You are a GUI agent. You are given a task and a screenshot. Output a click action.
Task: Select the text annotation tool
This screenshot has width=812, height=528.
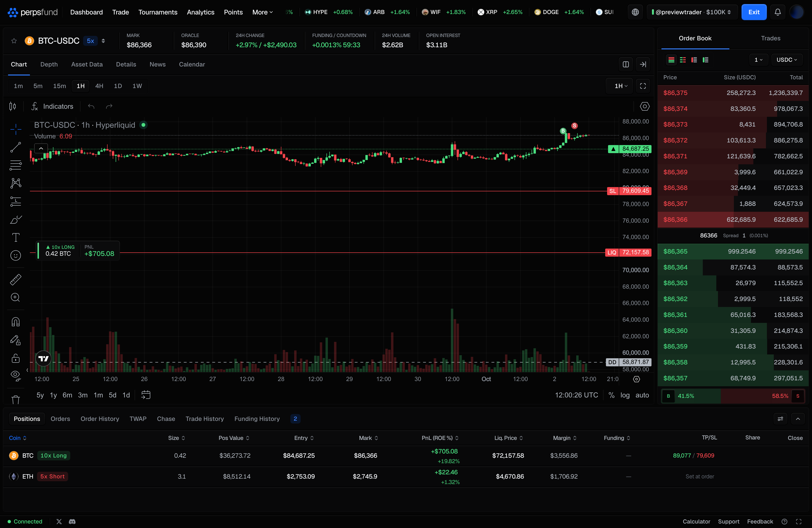16,237
